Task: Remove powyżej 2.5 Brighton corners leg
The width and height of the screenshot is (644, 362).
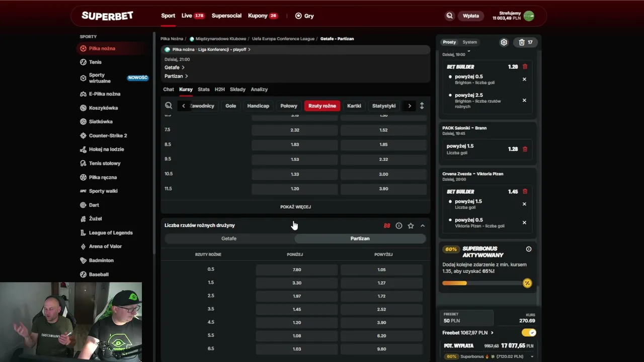Action: [x=524, y=100]
